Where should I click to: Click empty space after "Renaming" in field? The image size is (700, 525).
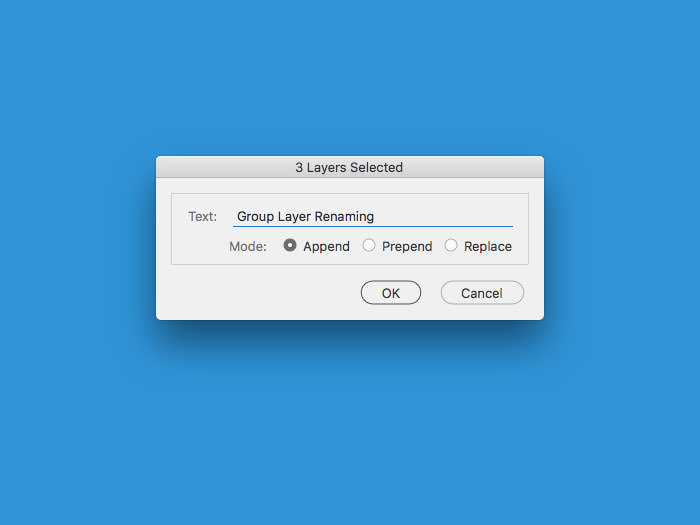pyautogui.click(x=442, y=217)
